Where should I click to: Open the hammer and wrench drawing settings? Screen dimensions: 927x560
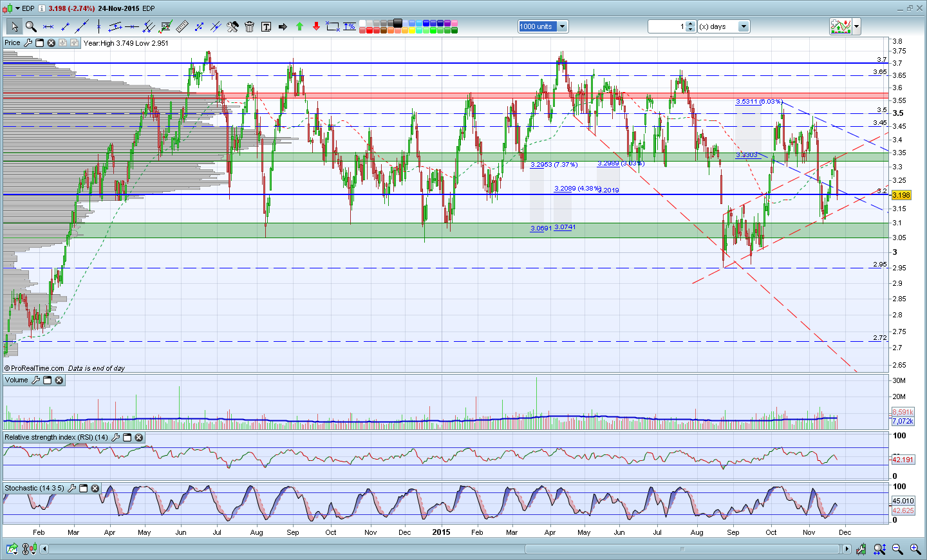point(232,26)
